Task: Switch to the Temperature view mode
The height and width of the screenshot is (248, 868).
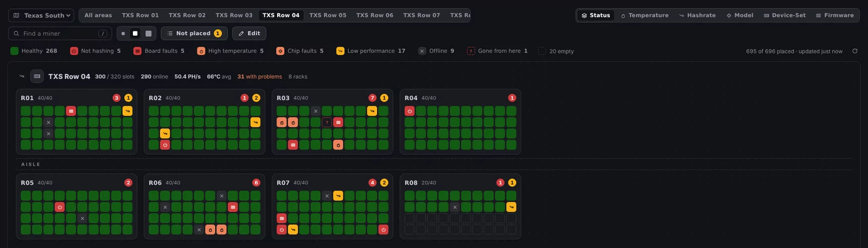Action: pos(644,15)
